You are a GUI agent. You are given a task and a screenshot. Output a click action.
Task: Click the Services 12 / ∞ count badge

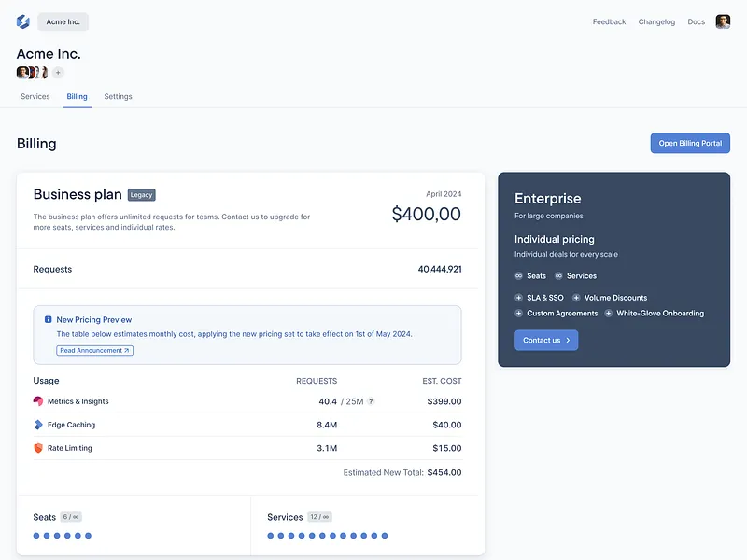click(319, 517)
